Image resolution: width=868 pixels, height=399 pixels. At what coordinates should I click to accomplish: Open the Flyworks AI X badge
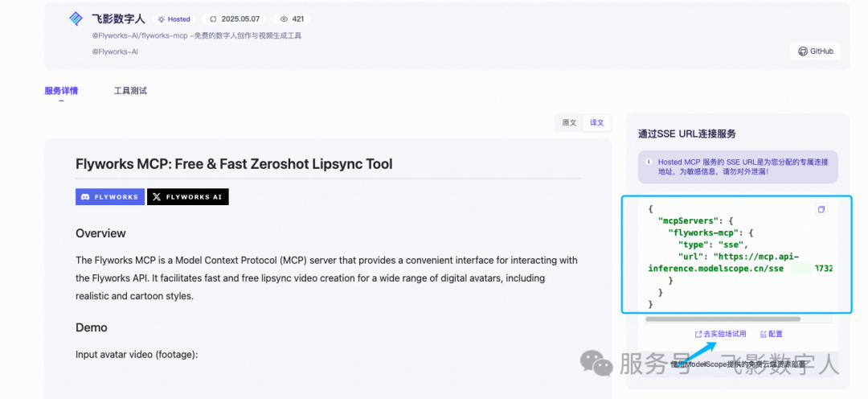pyautogui.click(x=187, y=197)
